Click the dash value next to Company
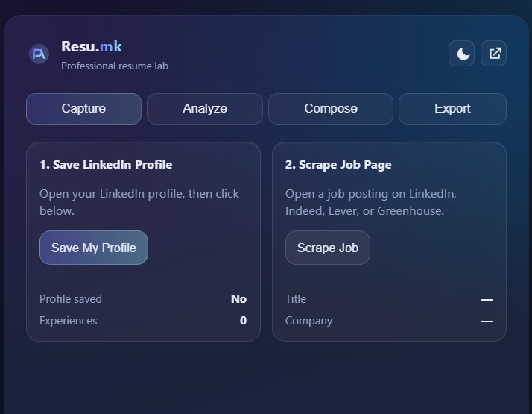This screenshot has width=532, height=414. tap(487, 321)
